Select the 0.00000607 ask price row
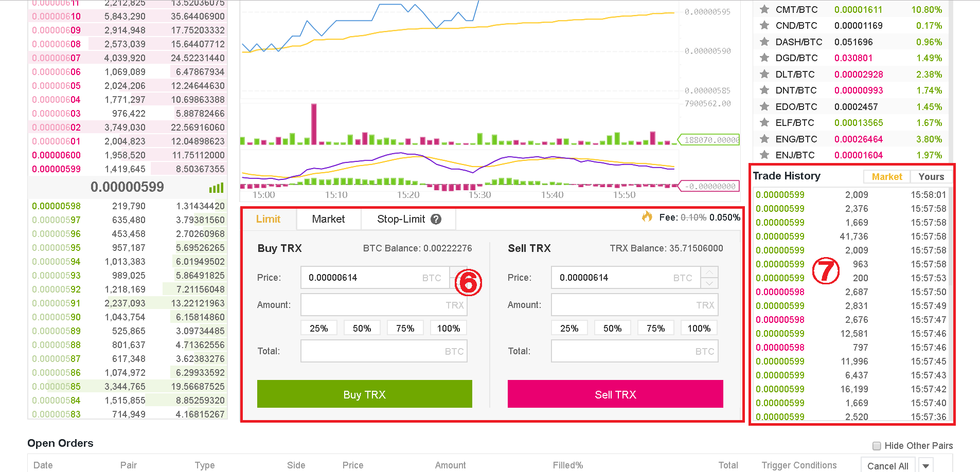 click(x=128, y=58)
